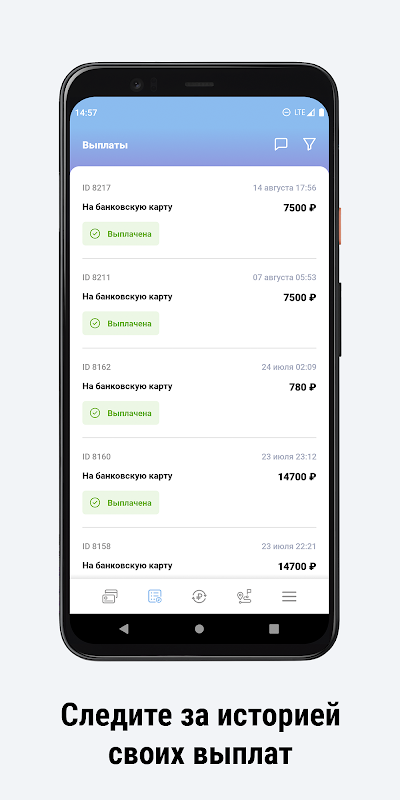Tap the Android home circle button
Screen dimensions: 400x800
[x=199, y=629]
